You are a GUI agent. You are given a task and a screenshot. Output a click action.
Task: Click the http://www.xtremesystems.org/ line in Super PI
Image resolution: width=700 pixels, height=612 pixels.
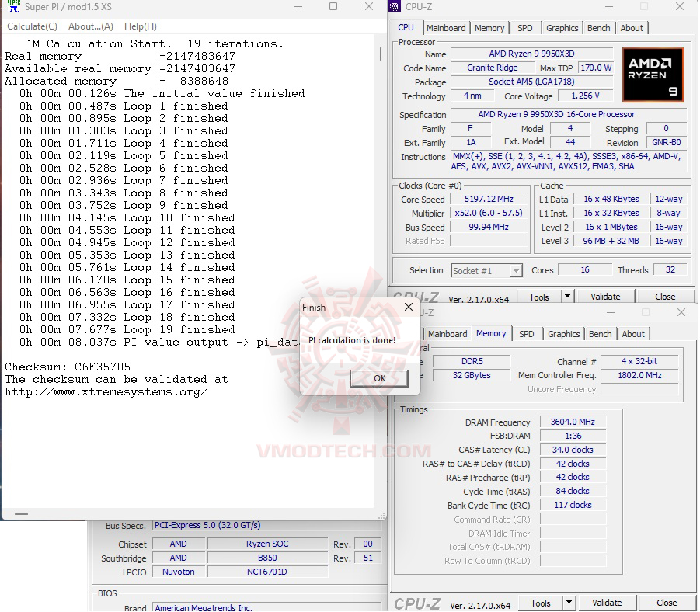tap(106, 392)
